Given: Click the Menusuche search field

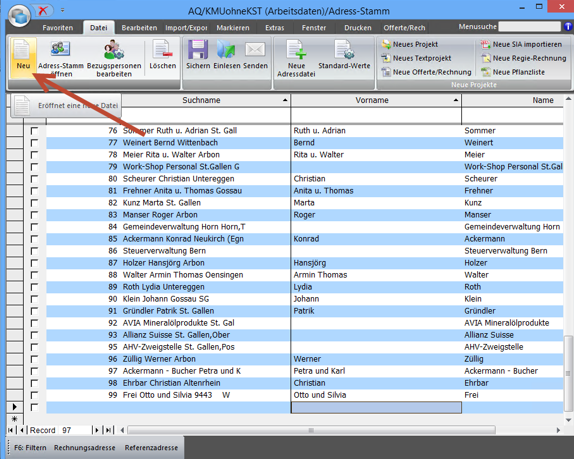Looking at the screenshot, I should [x=529, y=26].
